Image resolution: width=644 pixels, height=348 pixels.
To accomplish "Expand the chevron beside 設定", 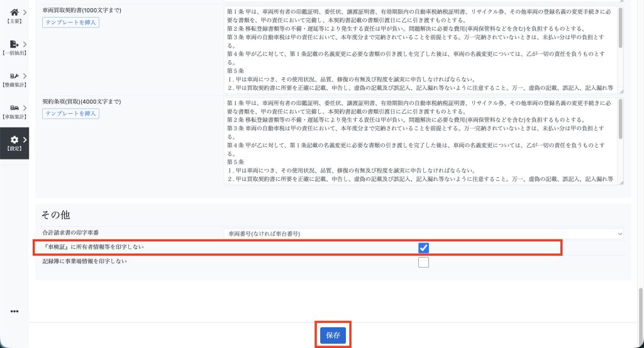I will click(25, 139).
